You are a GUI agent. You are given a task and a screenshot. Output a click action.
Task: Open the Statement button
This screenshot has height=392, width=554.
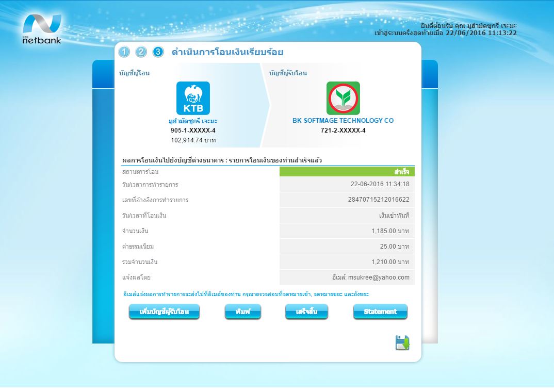point(380,312)
